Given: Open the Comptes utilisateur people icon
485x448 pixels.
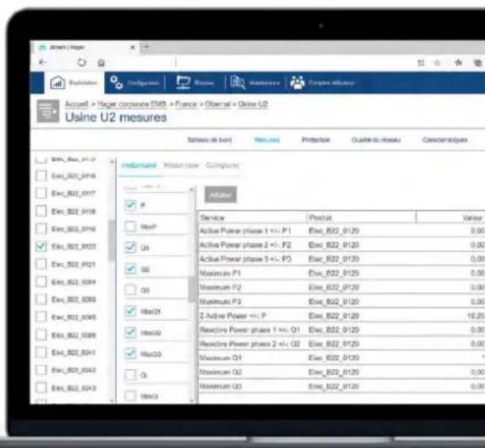Looking at the screenshot, I should 298,83.
